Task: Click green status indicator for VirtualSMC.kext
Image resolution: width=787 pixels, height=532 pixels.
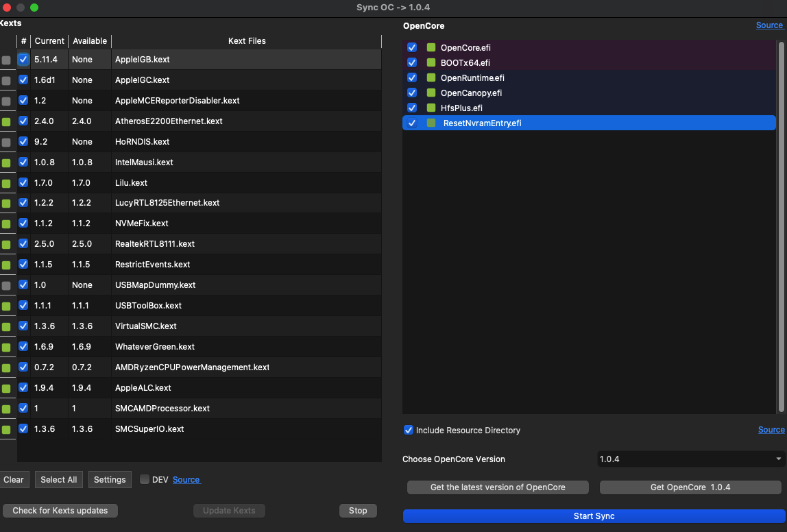Action: [6, 327]
